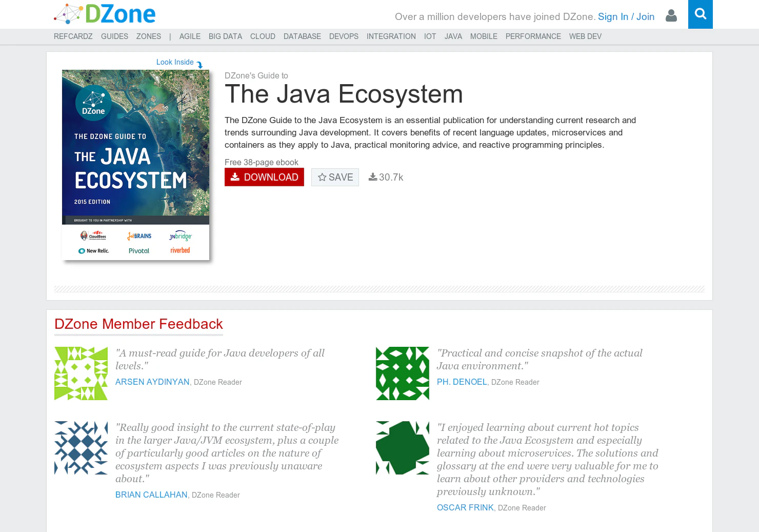The image size is (759, 532).
Task: Open the REFCARDZ menu
Action: (73, 36)
